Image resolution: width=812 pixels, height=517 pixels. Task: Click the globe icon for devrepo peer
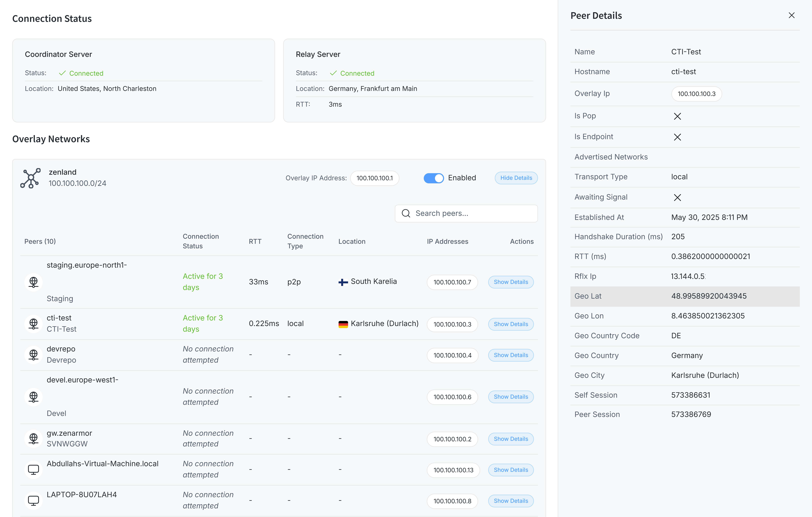coord(33,355)
